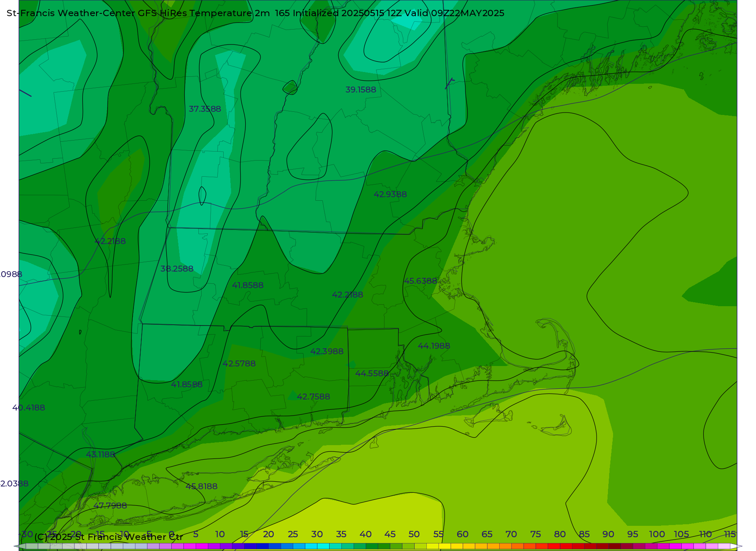Select the 44.1988 temperature reading
756x551 pixels.
coord(434,346)
